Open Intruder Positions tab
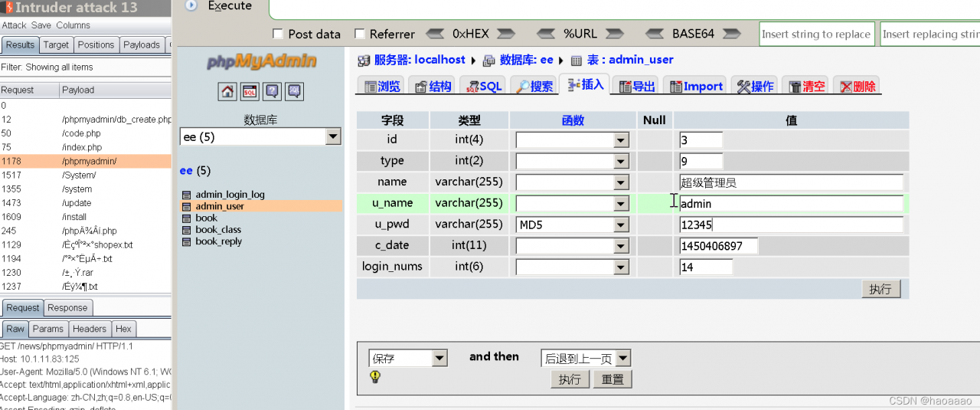This screenshot has width=980, height=410. (96, 45)
